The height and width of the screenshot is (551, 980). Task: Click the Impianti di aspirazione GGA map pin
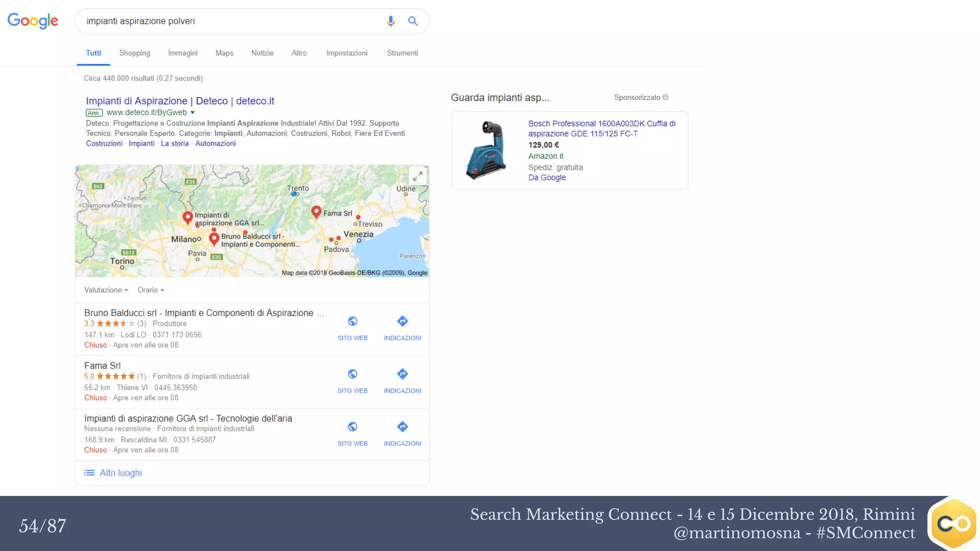click(x=188, y=218)
